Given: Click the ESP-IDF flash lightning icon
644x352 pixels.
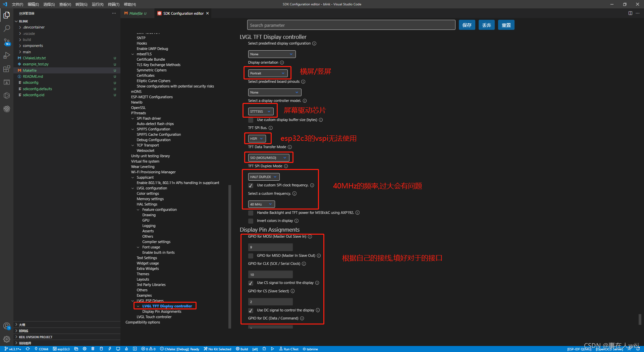Looking at the screenshot, I should coord(110,349).
